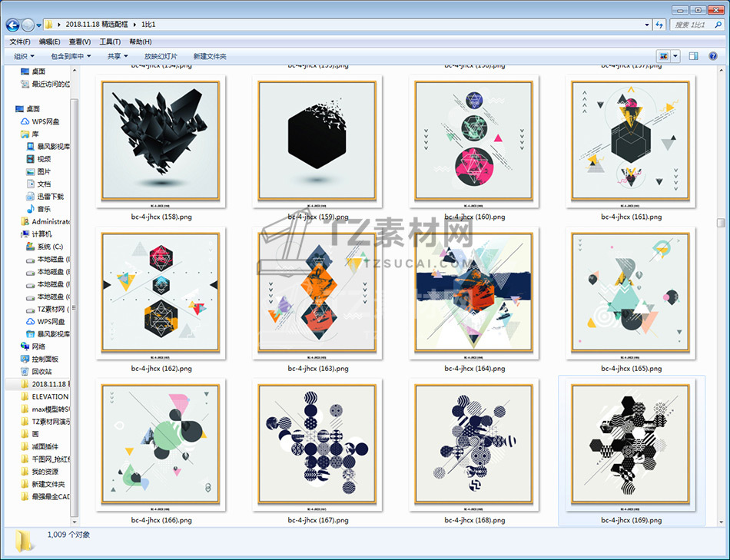Select the ELEVATION folder in sidebar
730x560 pixels.
tap(45, 396)
